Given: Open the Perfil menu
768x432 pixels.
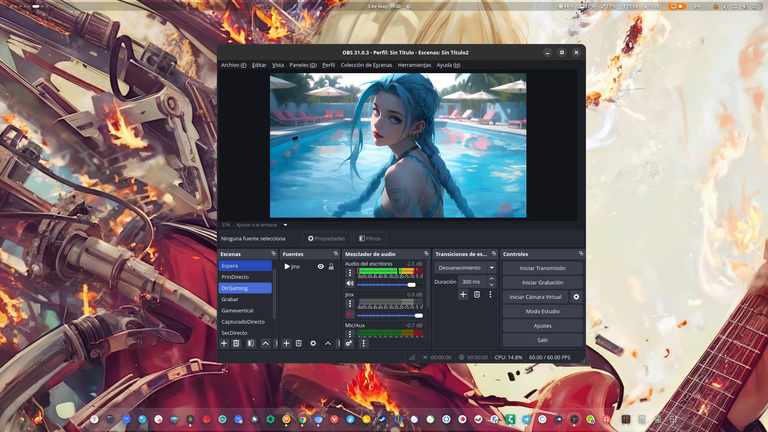Looking at the screenshot, I should pos(329,65).
